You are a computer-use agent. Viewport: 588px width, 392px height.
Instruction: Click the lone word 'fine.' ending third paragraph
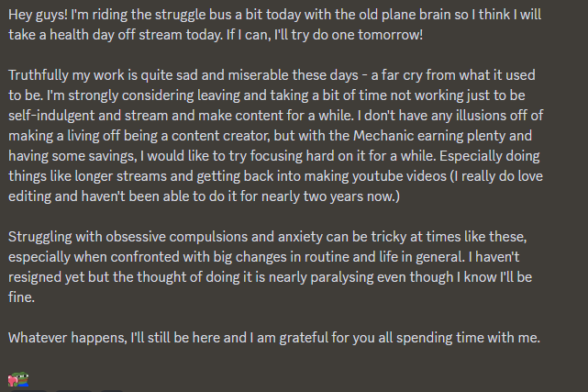coord(21,297)
